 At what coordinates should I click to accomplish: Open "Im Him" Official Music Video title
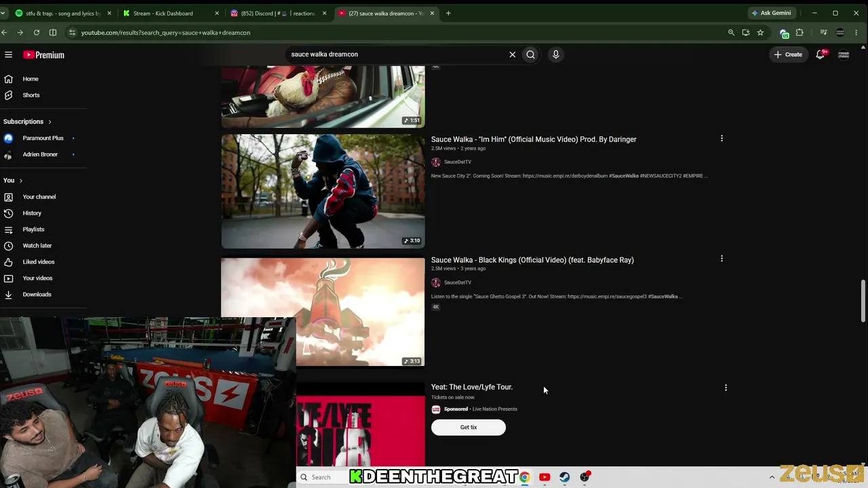pyautogui.click(x=534, y=140)
